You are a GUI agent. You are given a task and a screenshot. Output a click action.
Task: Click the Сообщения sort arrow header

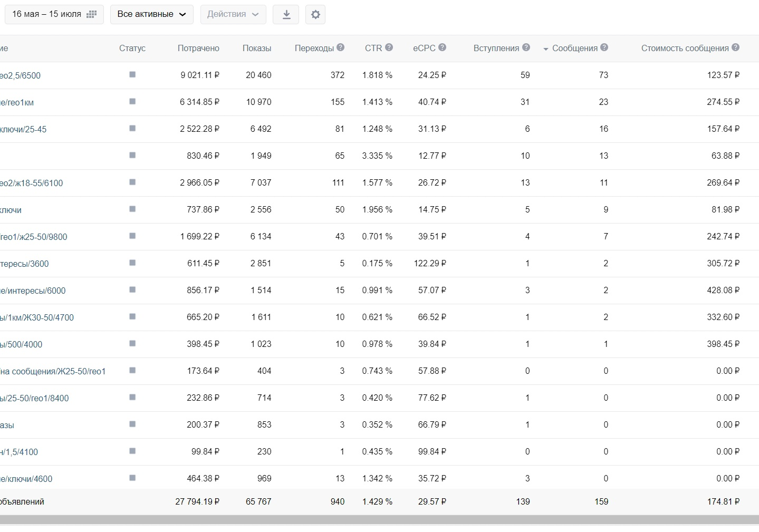click(575, 49)
